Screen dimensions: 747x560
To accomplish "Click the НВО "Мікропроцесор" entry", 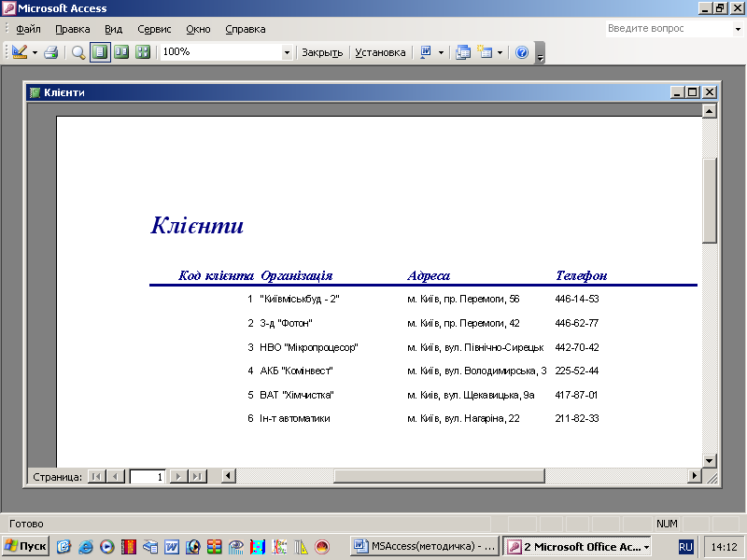I will coord(309,347).
